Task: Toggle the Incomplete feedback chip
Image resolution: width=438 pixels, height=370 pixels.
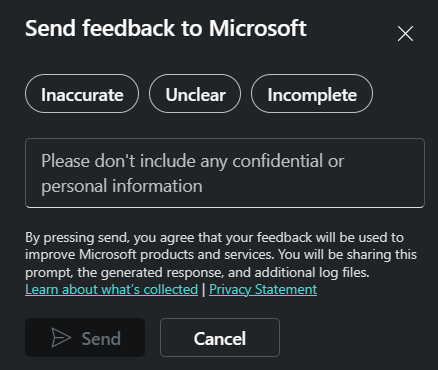Action: pos(312,94)
